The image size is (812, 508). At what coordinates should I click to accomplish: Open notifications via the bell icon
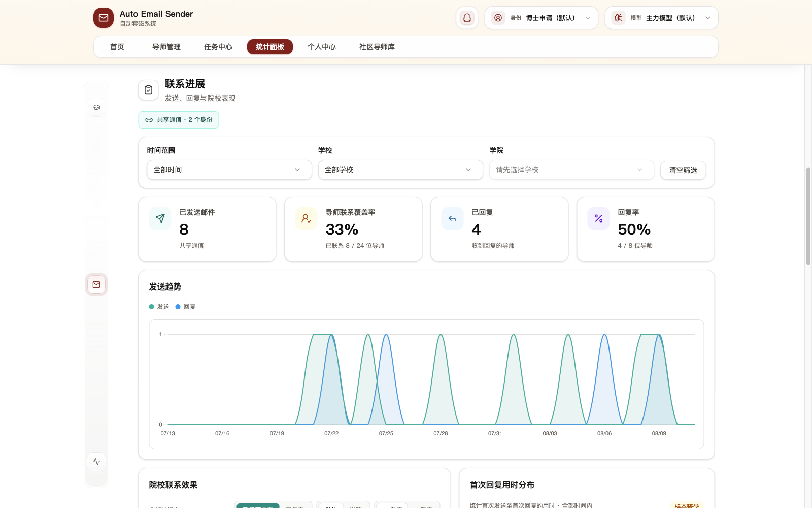[467, 18]
